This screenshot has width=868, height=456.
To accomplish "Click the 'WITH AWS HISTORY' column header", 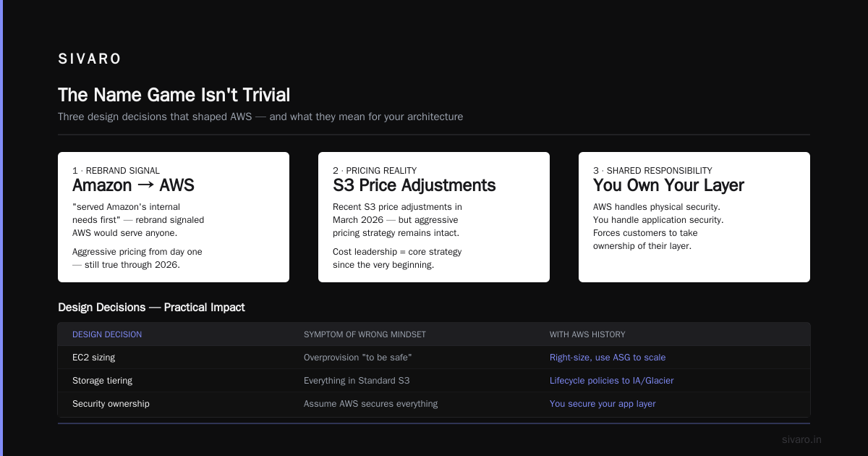I will coord(587,334).
